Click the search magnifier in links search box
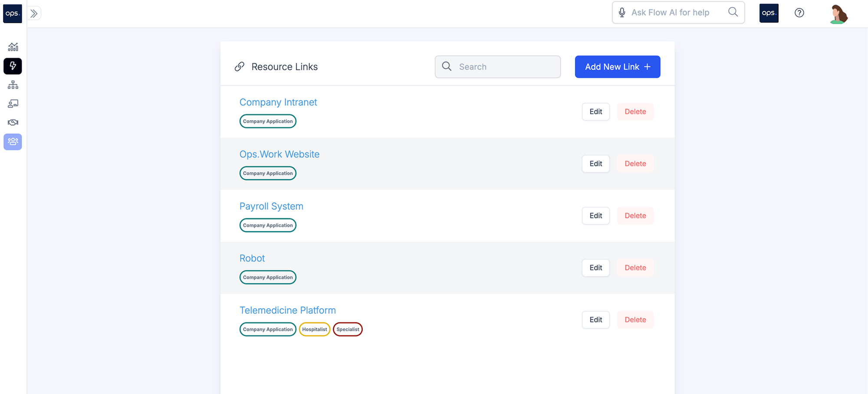868x394 pixels. tap(447, 66)
